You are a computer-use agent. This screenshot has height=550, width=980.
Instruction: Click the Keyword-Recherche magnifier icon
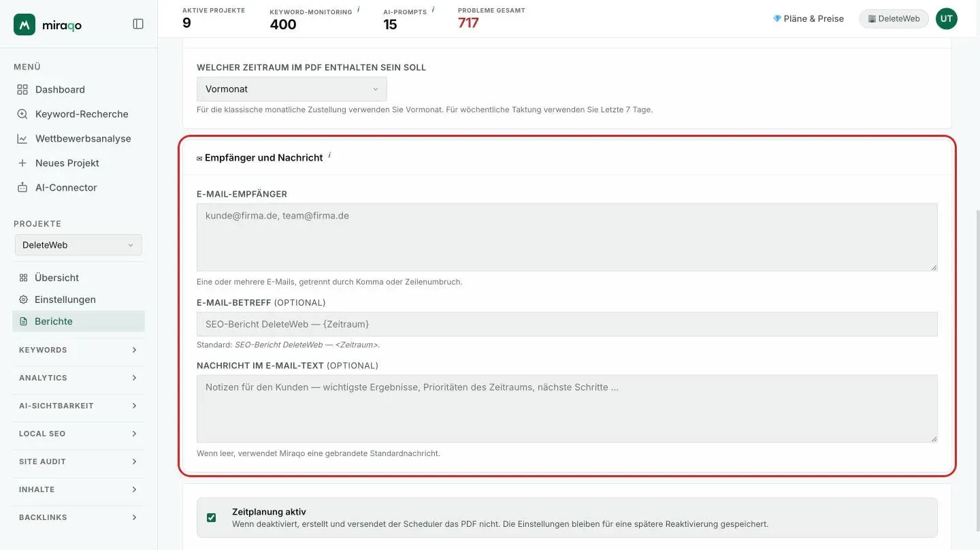coord(22,114)
